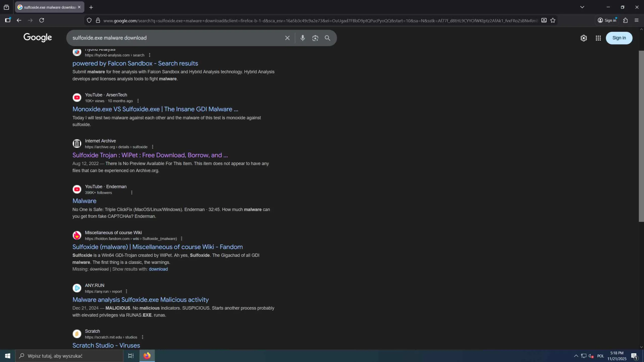This screenshot has width=644, height=362.
Task: Open Firefox application hamburger menu
Action: tap(637, 20)
